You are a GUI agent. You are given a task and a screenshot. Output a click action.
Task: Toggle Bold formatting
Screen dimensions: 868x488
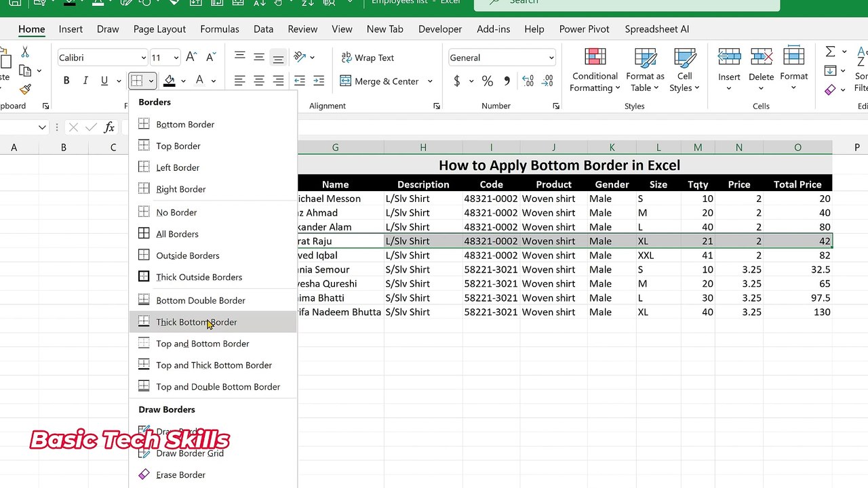66,81
